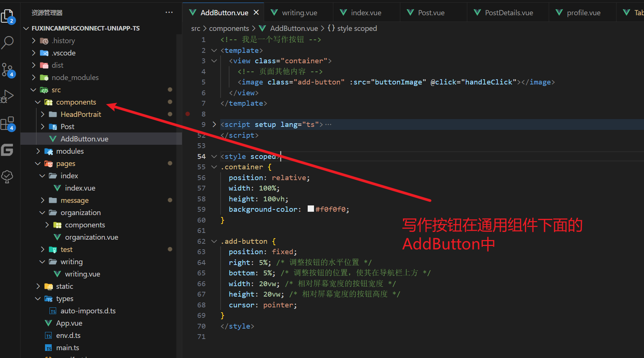
Task: Collapse the src folder
Action: 33,90
